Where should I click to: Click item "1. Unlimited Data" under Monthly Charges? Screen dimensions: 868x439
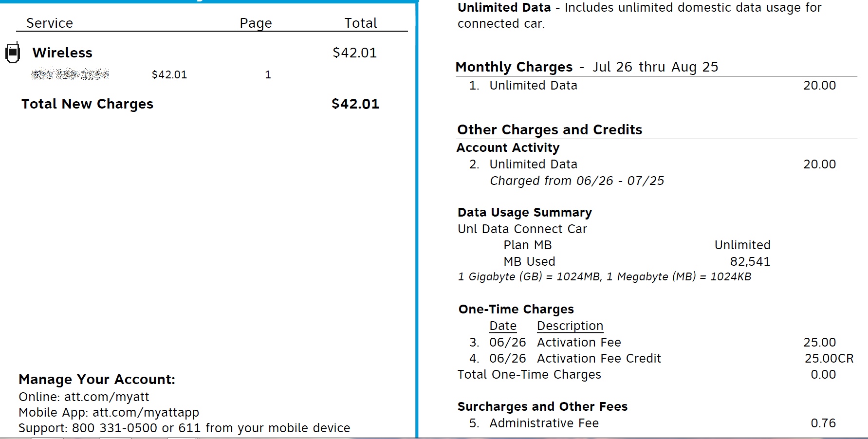[x=523, y=85]
